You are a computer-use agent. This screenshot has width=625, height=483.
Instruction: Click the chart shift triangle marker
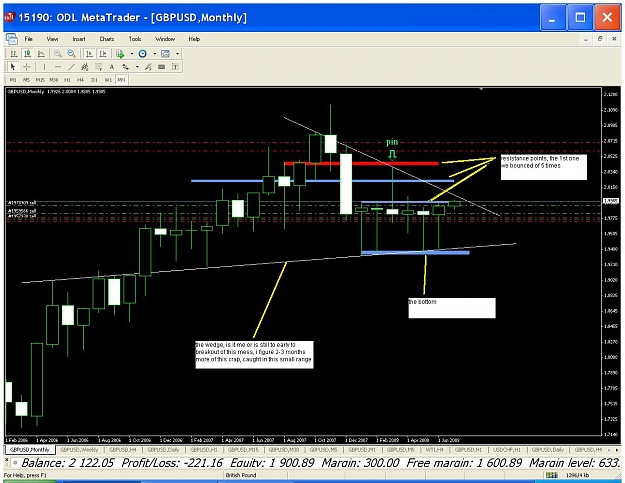[x=481, y=89]
